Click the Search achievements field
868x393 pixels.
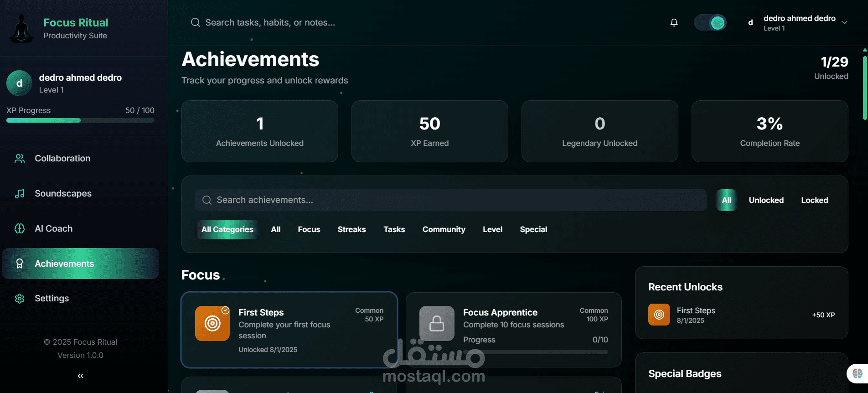451,200
